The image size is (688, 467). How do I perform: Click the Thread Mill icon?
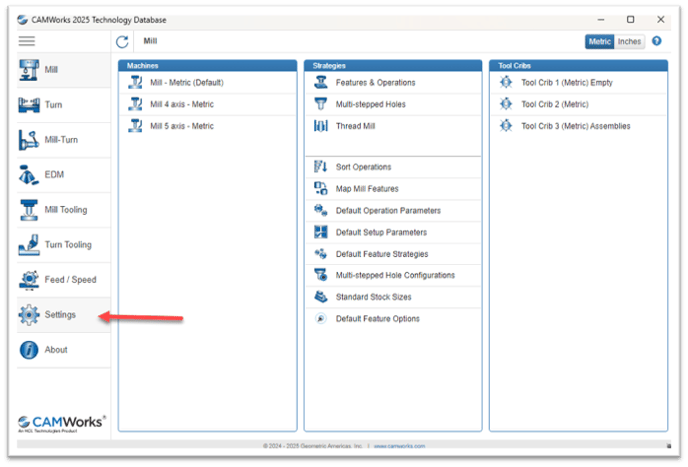coord(321,126)
